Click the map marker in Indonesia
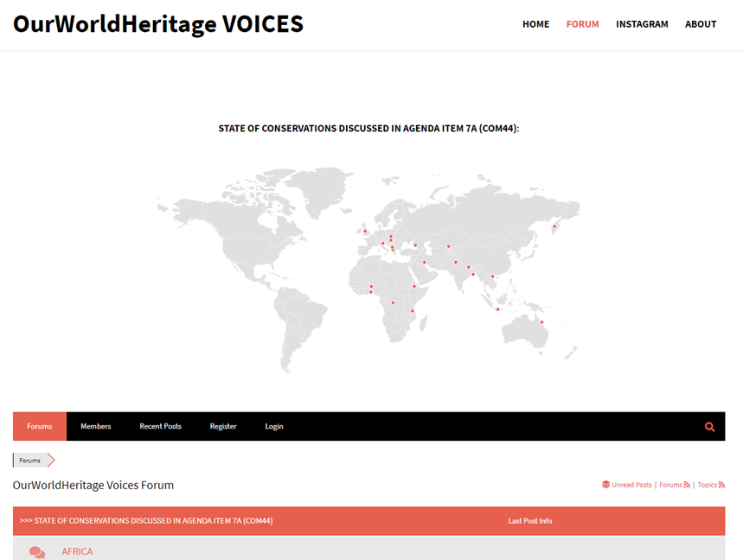Image resolution: width=743 pixels, height=560 pixels. (497, 309)
